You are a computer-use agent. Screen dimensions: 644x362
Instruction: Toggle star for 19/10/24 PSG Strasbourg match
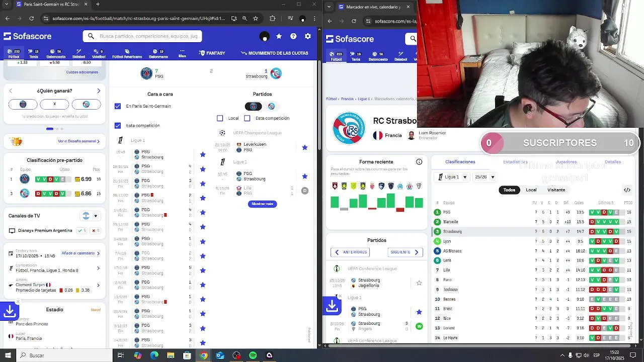coord(203,169)
